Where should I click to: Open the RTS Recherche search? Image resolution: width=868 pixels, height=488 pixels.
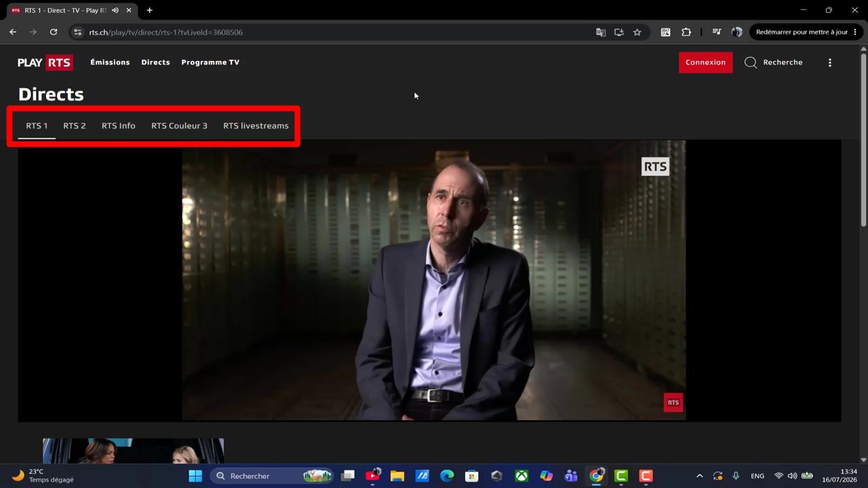coord(774,62)
